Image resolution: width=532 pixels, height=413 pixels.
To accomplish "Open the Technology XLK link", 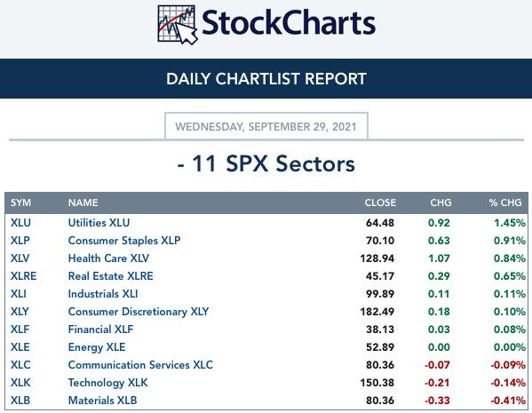I will 107,383.
